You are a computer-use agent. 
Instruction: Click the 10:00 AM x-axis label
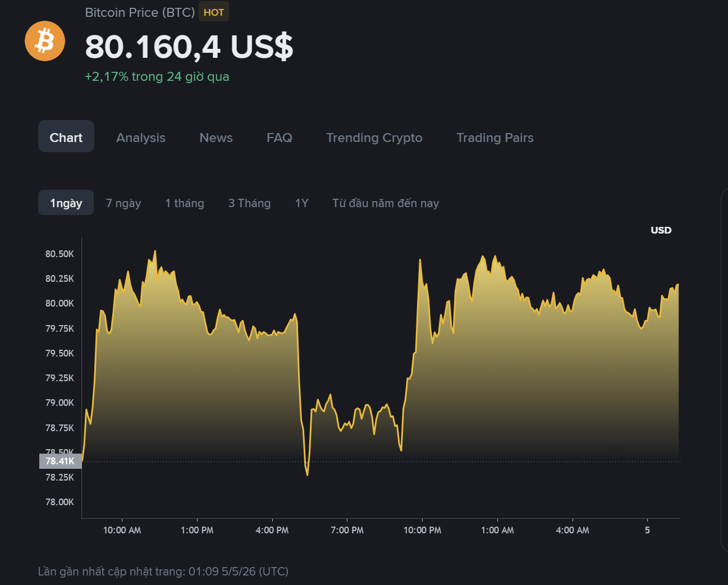point(122,530)
